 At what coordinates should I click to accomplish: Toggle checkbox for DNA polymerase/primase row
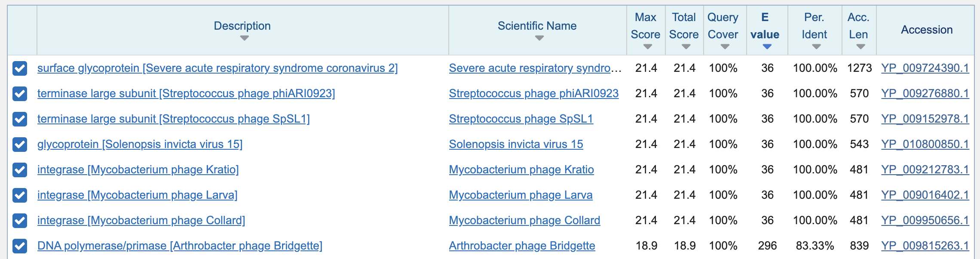20,246
